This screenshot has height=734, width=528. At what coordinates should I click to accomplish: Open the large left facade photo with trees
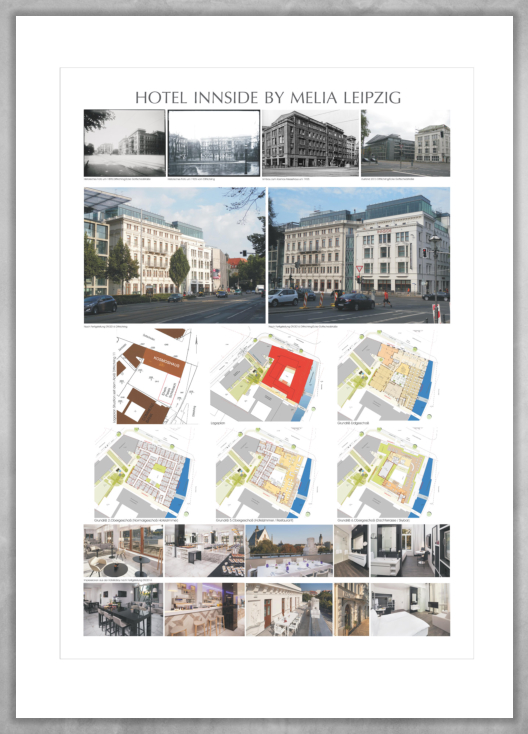[x=175, y=255]
